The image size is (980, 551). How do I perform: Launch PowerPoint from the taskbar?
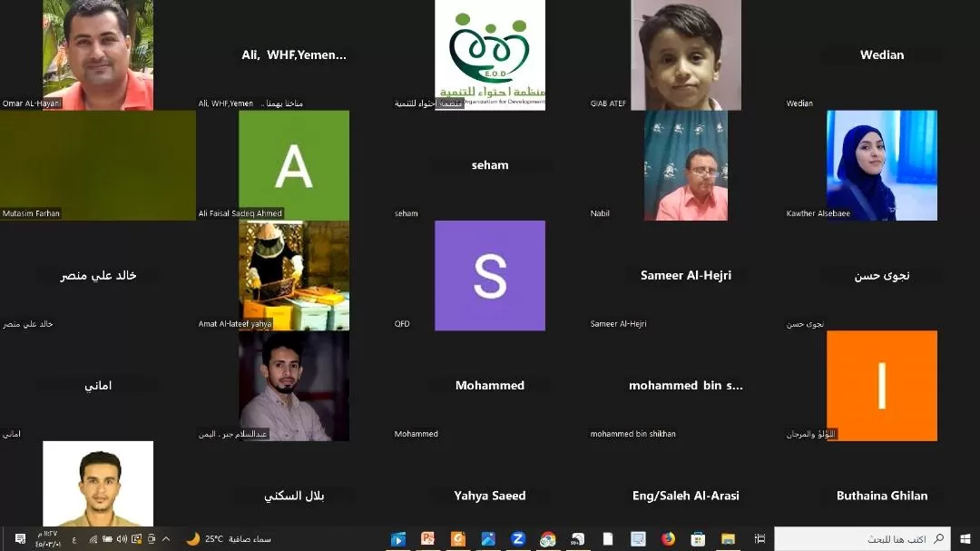pos(427,539)
